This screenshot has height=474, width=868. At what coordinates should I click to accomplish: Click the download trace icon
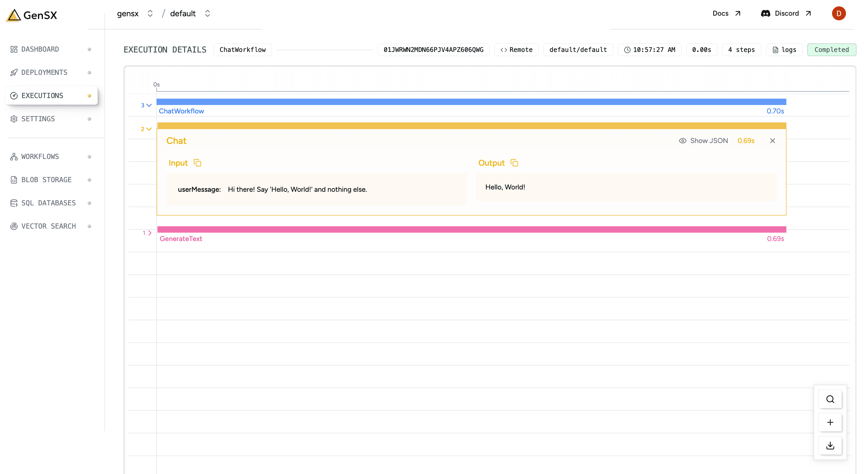pyautogui.click(x=830, y=446)
